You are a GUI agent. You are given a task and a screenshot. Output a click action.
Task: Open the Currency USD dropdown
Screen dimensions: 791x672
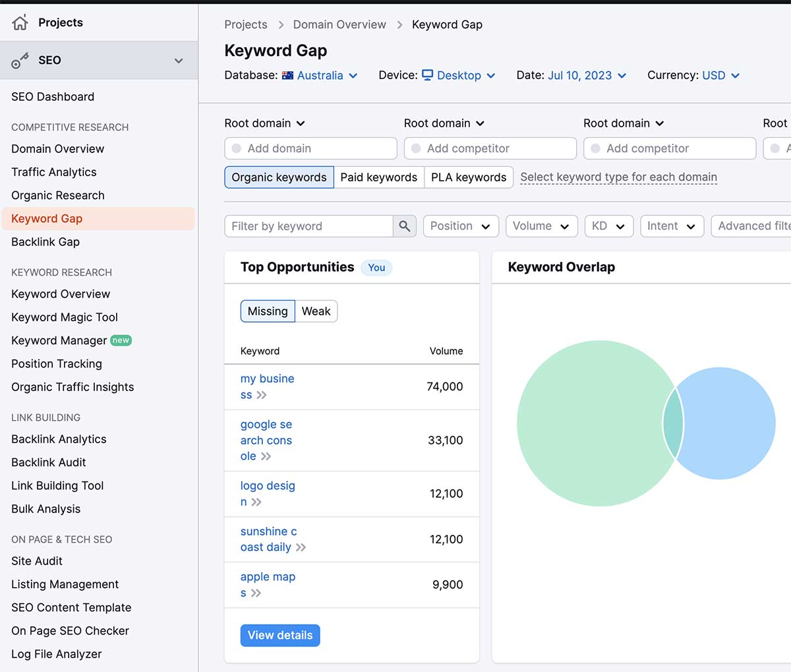click(720, 75)
